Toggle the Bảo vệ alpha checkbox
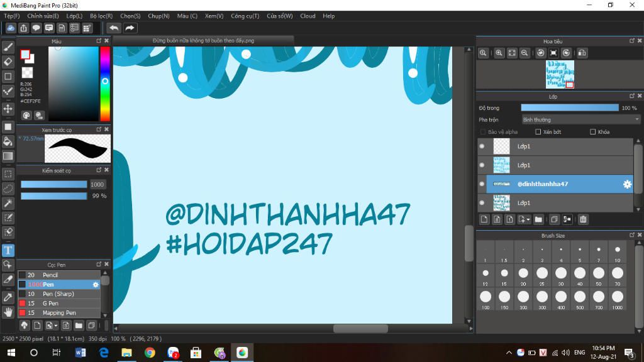 pyautogui.click(x=483, y=132)
